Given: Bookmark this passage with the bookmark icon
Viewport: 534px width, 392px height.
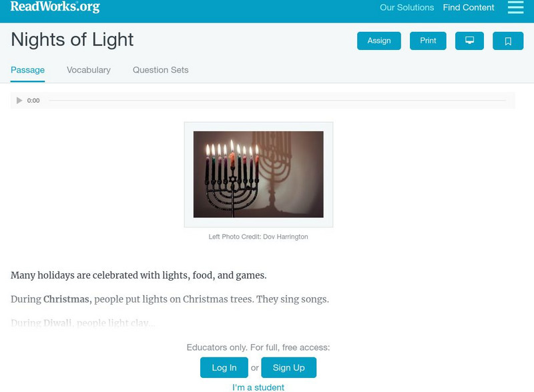Looking at the screenshot, I should 508,41.
